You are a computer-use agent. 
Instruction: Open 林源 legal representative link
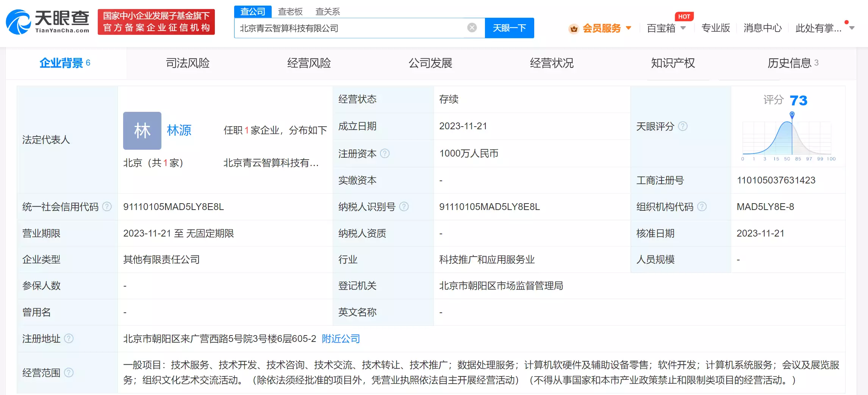click(x=179, y=130)
